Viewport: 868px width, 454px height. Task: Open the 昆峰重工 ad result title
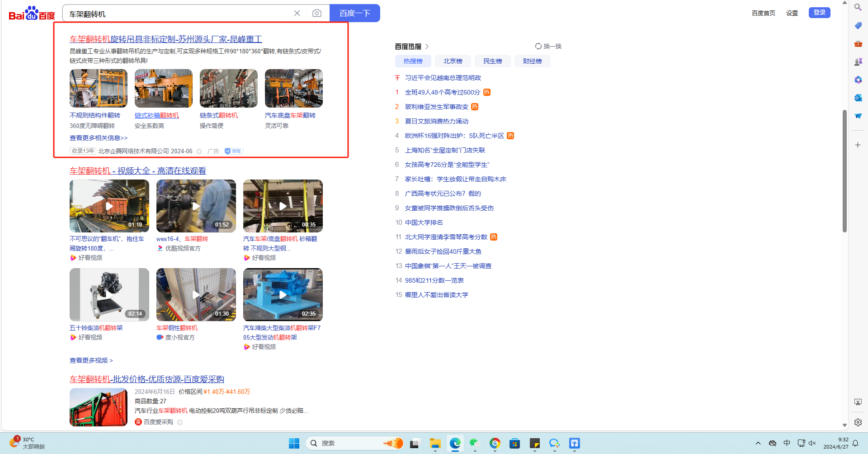[x=166, y=39]
